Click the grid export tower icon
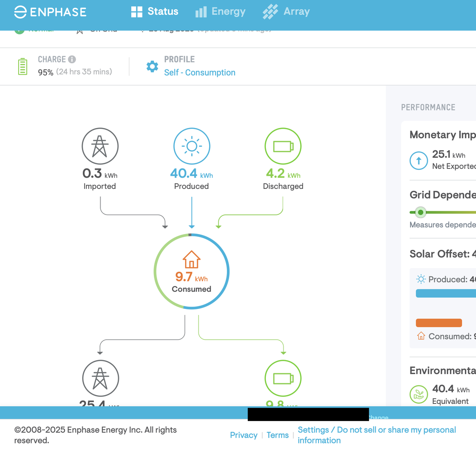476x449 pixels. (100, 378)
